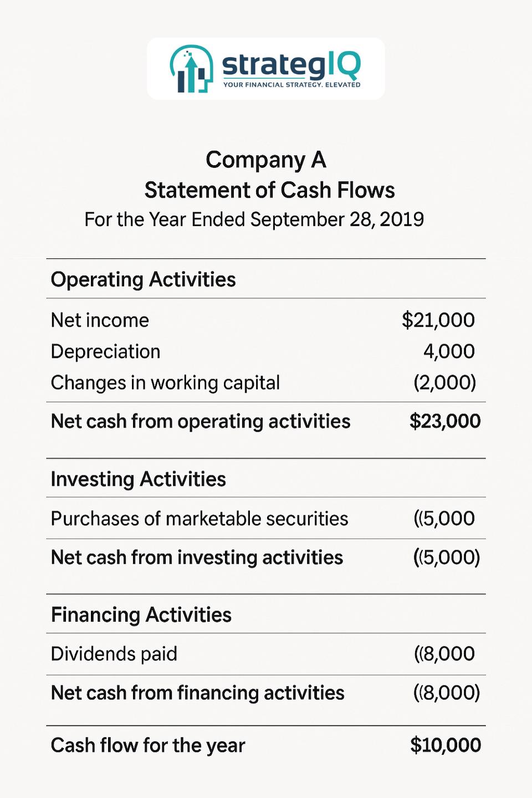Screen dimensions: 532x798
Task: Click the Dividends paid row label
Action: [114, 654]
